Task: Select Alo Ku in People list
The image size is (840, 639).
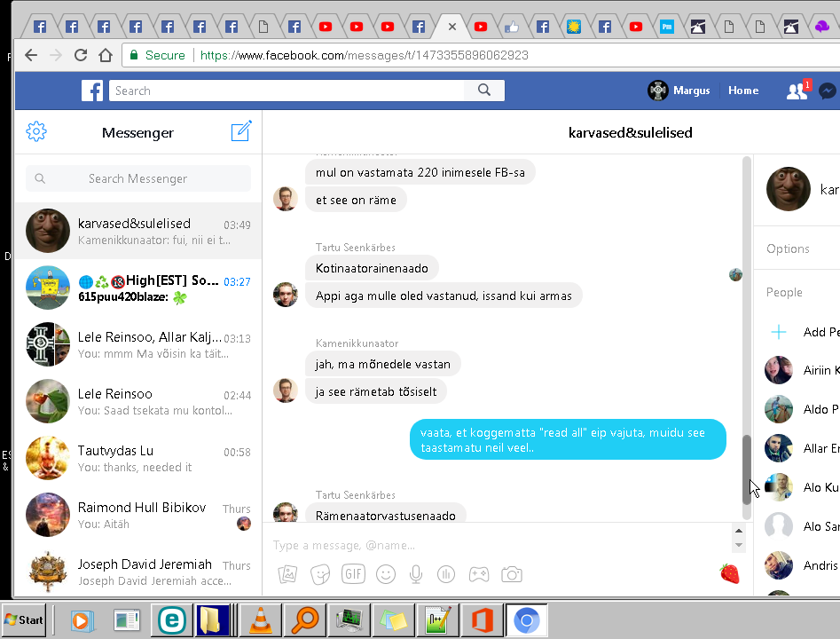Action: tap(803, 487)
